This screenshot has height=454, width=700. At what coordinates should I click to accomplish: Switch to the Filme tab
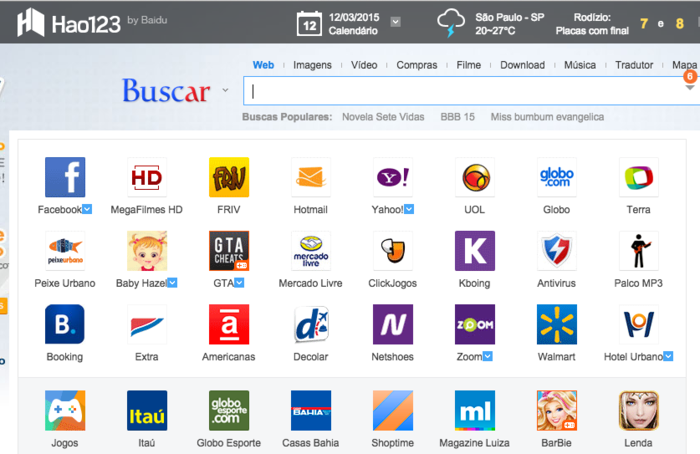[x=469, y=65]
